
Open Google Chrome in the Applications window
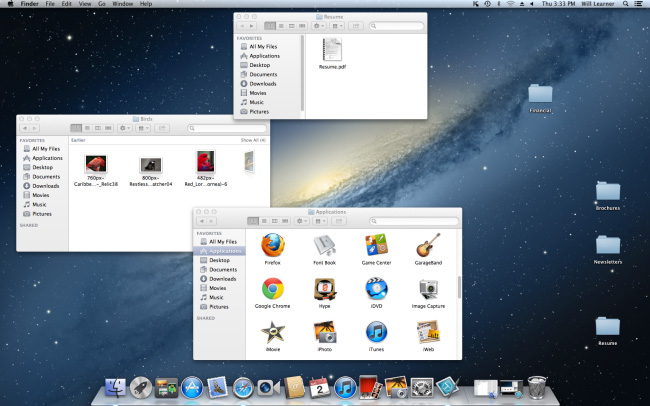pos(272,290)
